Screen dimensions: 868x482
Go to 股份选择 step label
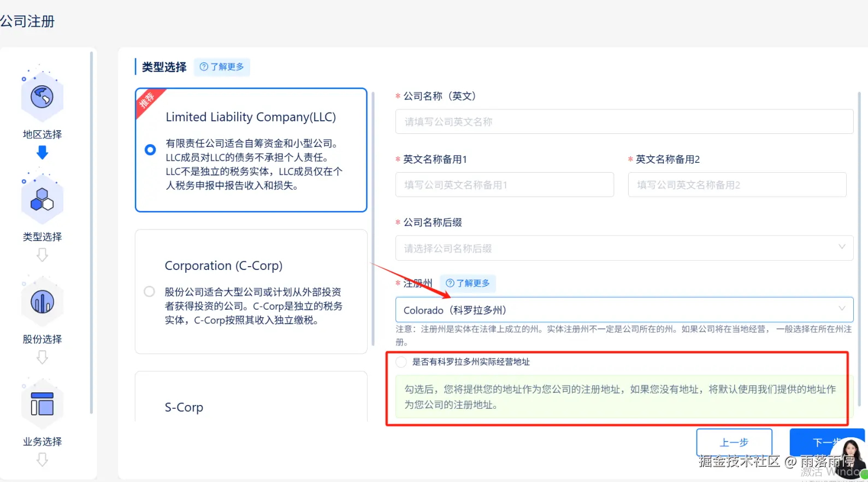(42, 339)
